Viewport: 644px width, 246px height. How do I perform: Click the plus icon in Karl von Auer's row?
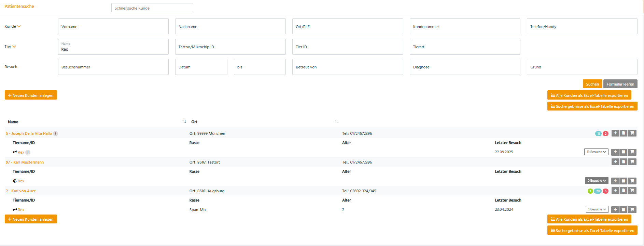point(615,191)
